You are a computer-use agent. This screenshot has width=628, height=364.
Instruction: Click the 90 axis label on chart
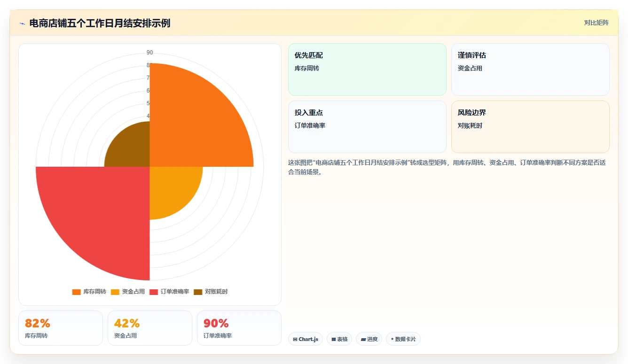149,53
